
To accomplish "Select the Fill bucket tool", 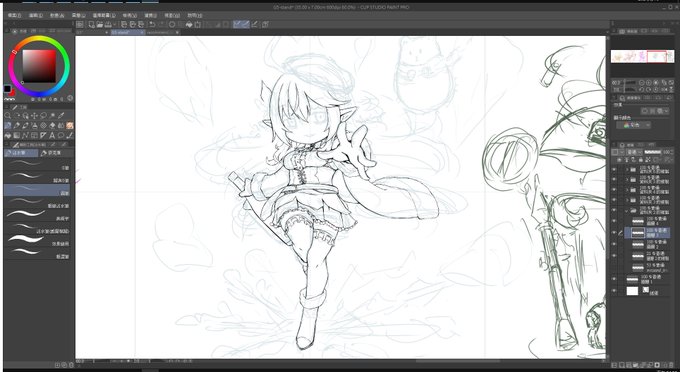I will (x=8, y=136).
